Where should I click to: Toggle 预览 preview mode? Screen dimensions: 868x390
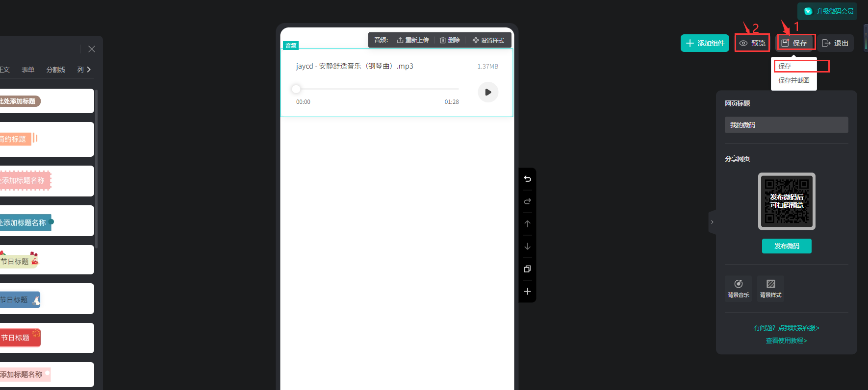point(752,43)
